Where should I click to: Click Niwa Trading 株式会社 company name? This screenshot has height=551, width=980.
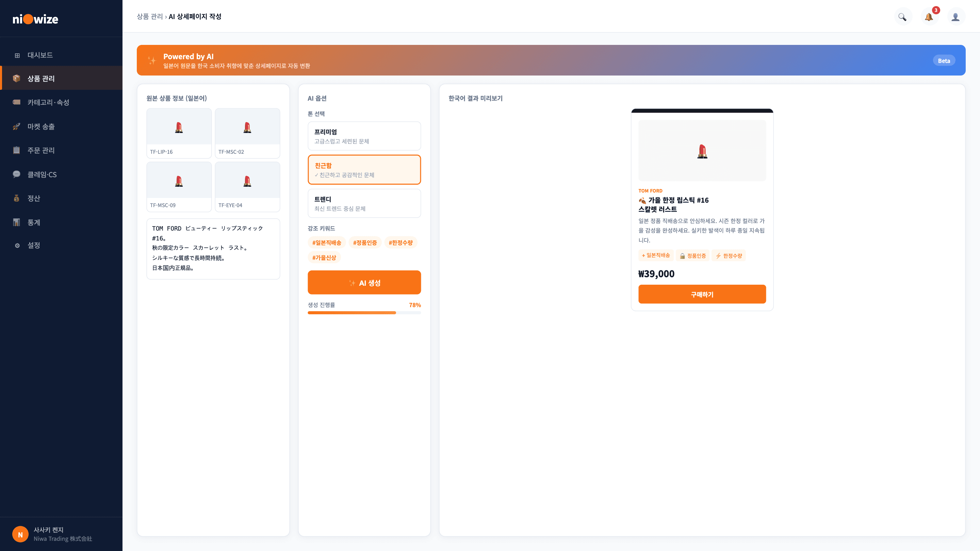pyautogui.click(x=63, y=539)
